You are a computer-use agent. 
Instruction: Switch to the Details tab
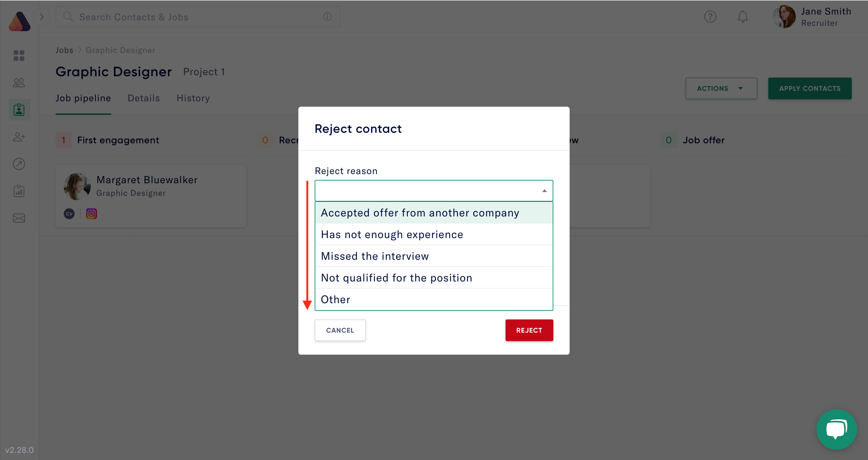pos(143,98)
